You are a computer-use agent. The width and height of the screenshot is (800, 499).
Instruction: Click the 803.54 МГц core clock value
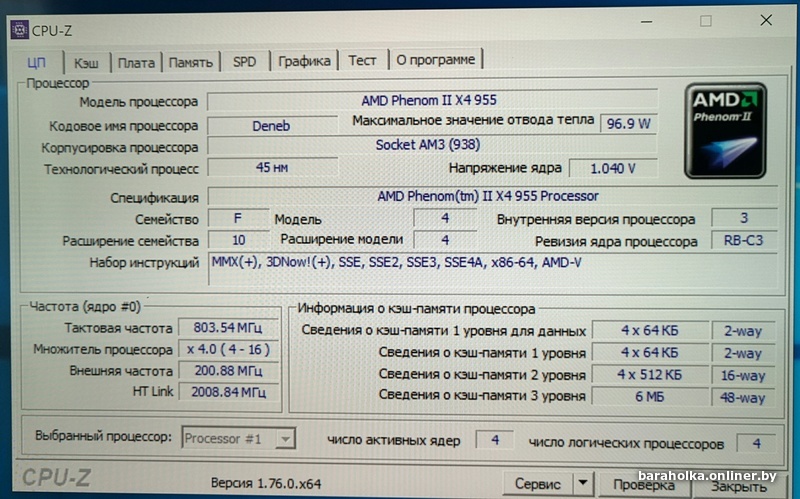tap(228, 328)
